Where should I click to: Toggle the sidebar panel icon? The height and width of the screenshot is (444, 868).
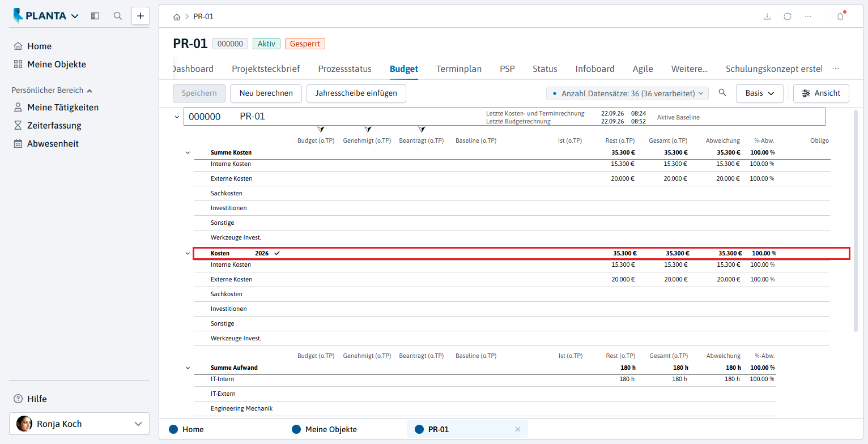point(95,16)
